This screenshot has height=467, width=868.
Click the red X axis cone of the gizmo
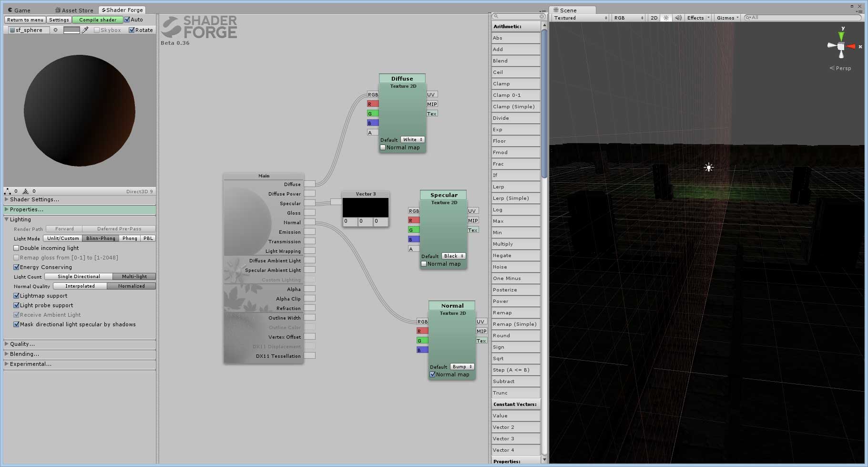pos(850,46)
